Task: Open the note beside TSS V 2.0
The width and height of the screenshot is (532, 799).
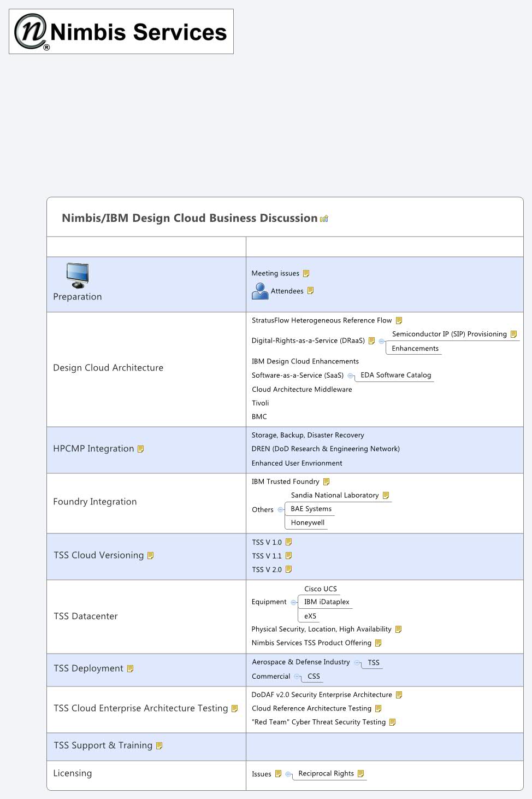Action: coord(288,569)
